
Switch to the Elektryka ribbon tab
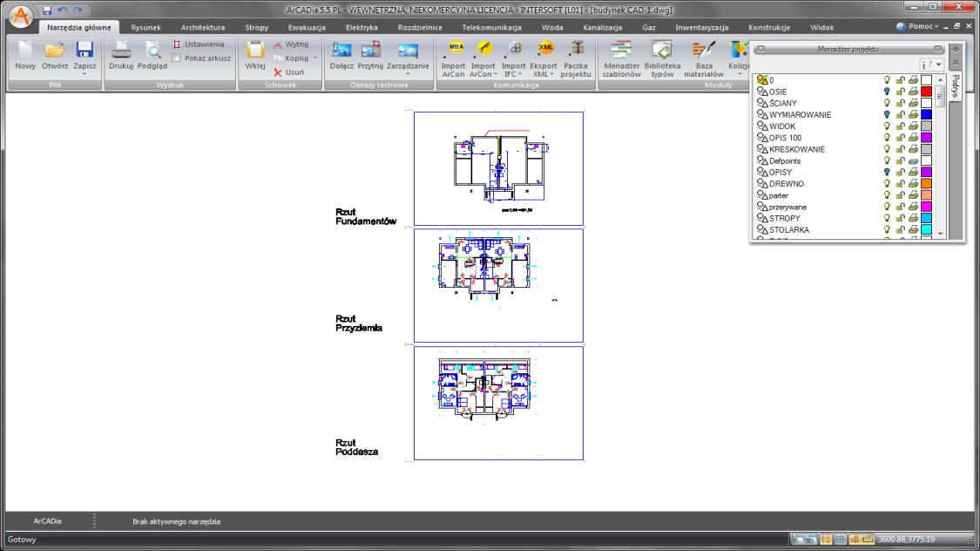coord(362,28)
